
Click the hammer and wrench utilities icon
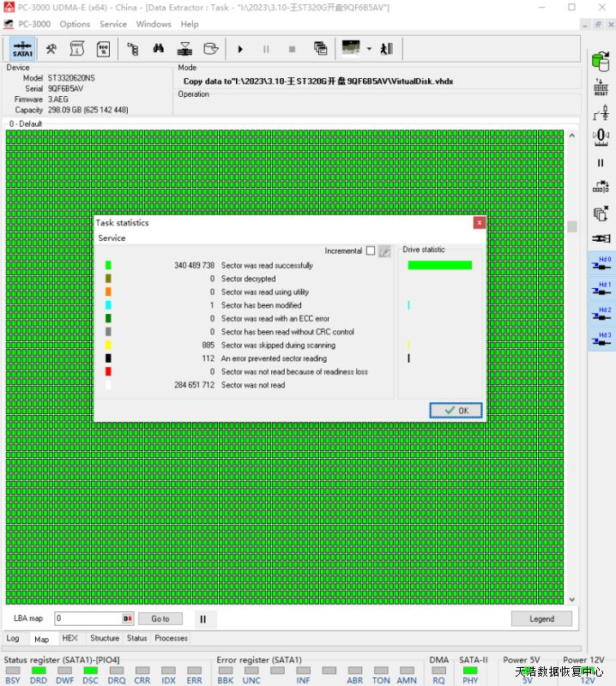click(51, 49)
